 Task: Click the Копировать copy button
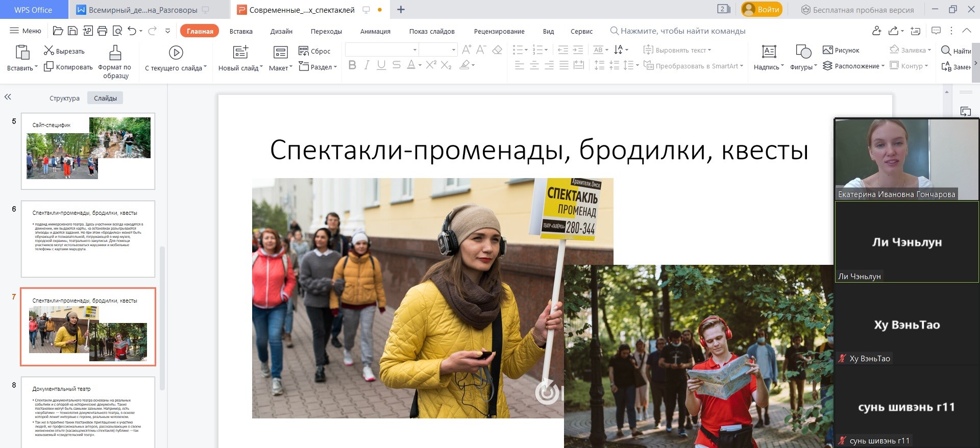tap(68, 67)
